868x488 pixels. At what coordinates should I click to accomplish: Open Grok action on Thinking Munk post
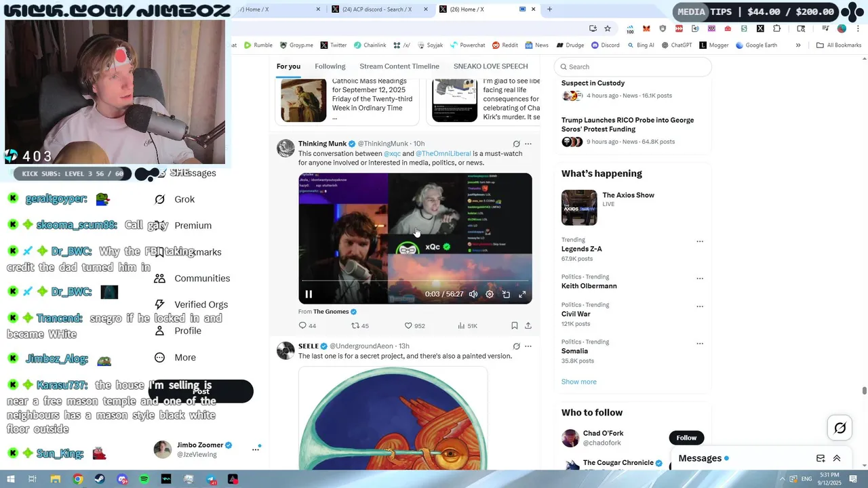pyautogui.click(x=516, y=144)
